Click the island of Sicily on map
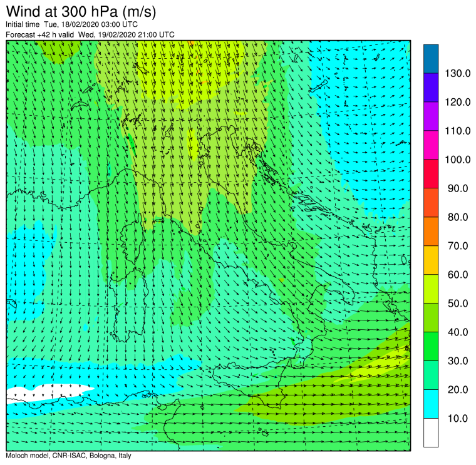Screen dimensions: 476x465 252,385
